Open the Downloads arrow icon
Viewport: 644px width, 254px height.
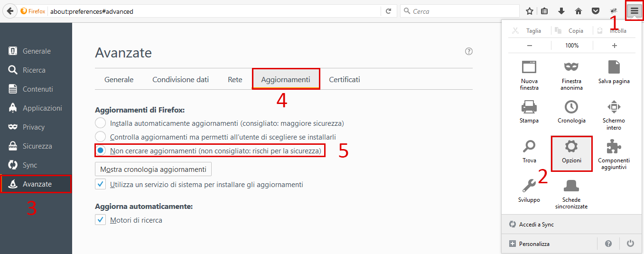pyautogui.click(x=561, y=11)
